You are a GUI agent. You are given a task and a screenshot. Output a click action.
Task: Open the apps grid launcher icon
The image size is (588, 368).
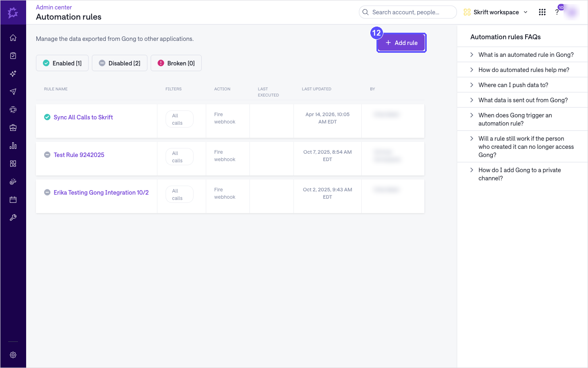(542, 12)
